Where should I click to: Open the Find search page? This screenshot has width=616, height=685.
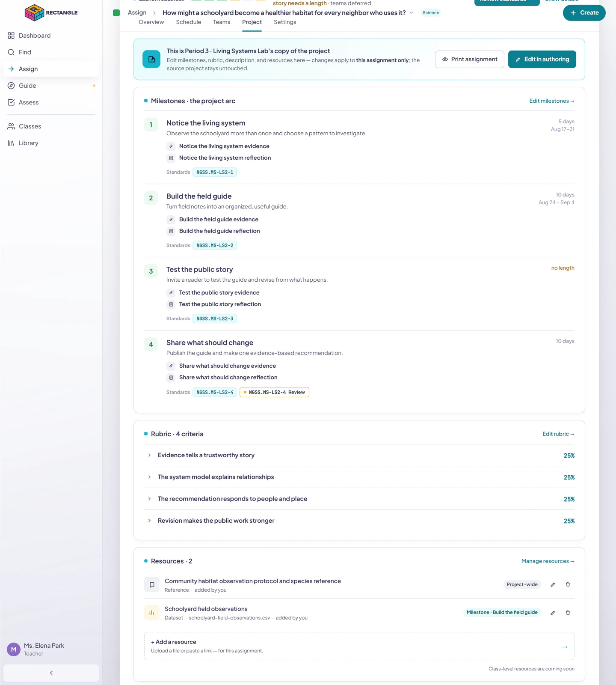pyautogui.click(x=51, y=52)
